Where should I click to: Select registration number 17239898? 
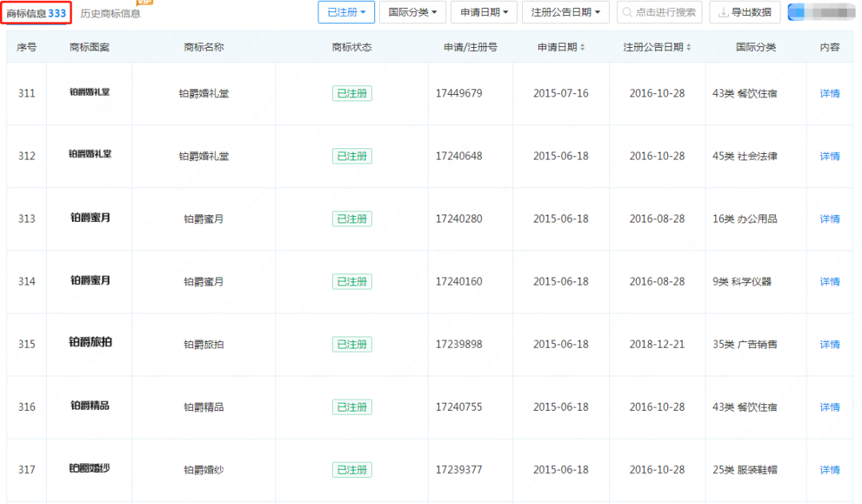[x=459, y=345]
